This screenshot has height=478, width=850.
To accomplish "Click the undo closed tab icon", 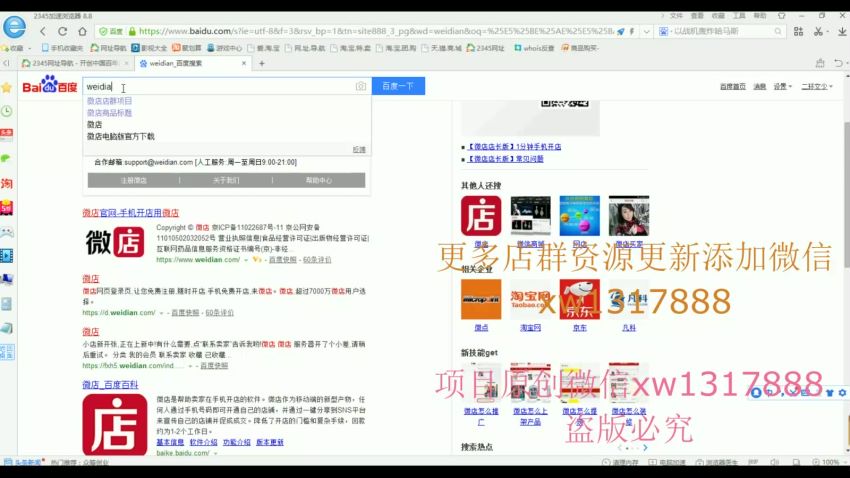I will [x=839, y=63].
